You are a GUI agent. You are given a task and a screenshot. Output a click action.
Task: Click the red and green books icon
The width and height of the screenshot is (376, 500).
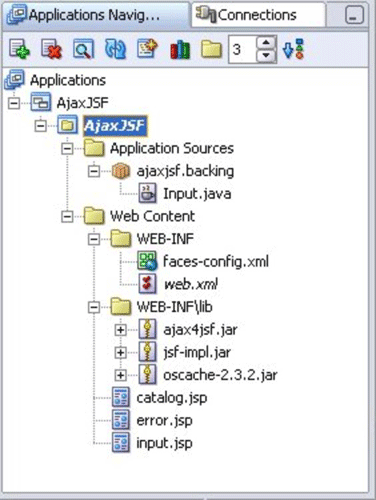pyautogui.click(x=180, y=49)
